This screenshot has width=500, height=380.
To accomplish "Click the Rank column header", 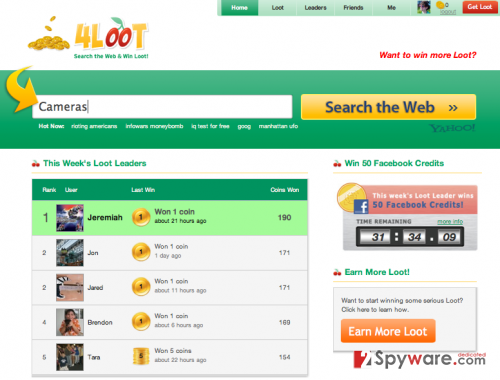I will (x=49, y=190).
